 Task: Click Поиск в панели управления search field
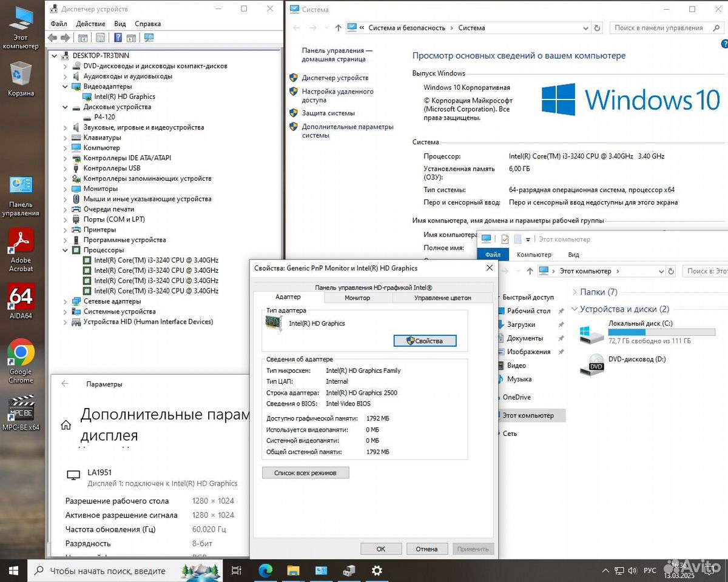tap(666, 28)
